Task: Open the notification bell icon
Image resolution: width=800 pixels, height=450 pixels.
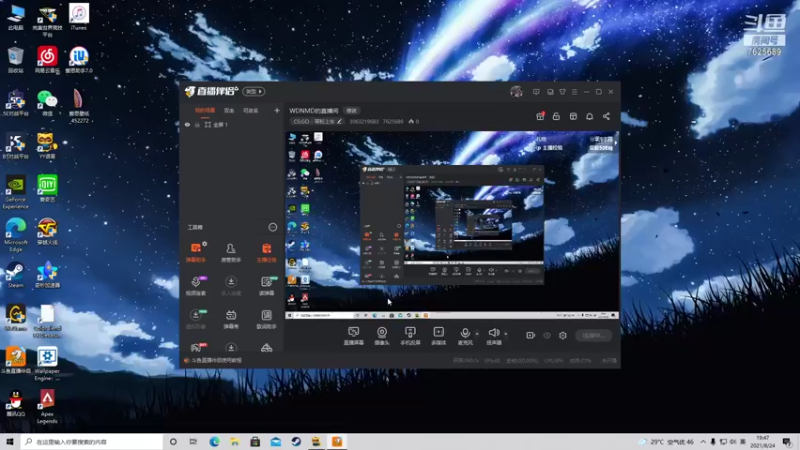Action: pyautogui.click(x=589, y=116)
